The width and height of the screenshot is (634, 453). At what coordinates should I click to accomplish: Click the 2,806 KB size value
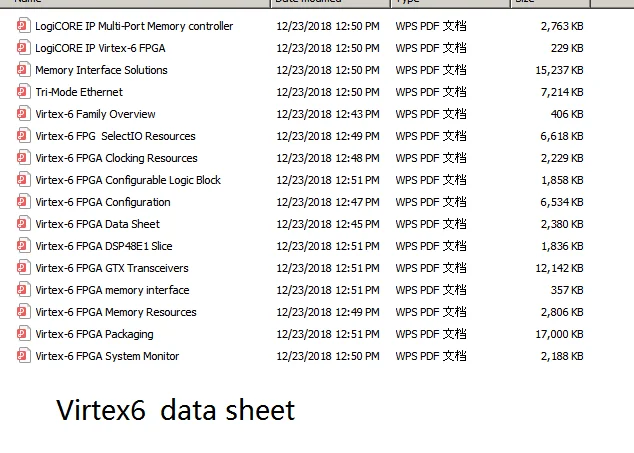coord(562,312)
